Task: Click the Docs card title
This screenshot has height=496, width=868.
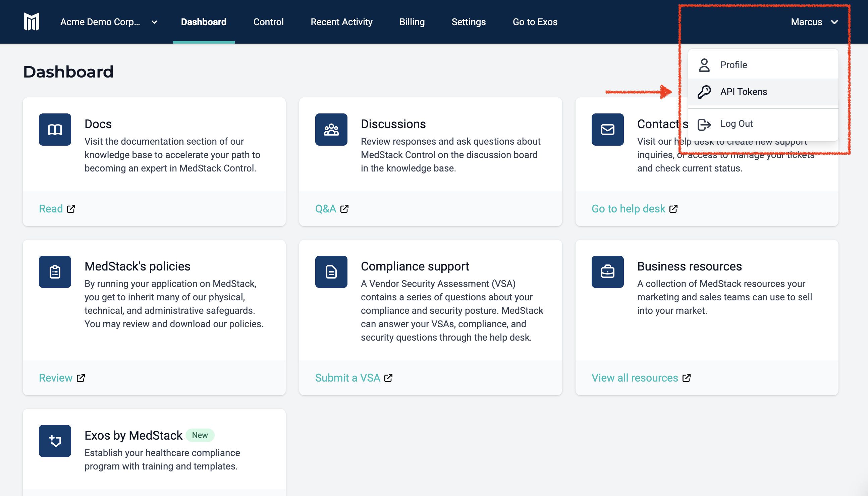Action: [x=98, y=124]
